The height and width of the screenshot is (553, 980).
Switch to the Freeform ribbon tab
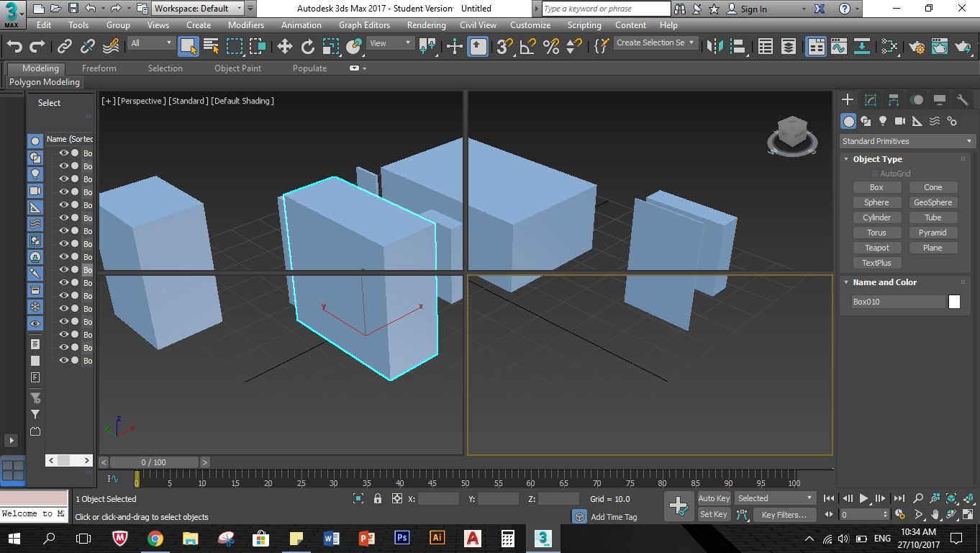point(99,68)
